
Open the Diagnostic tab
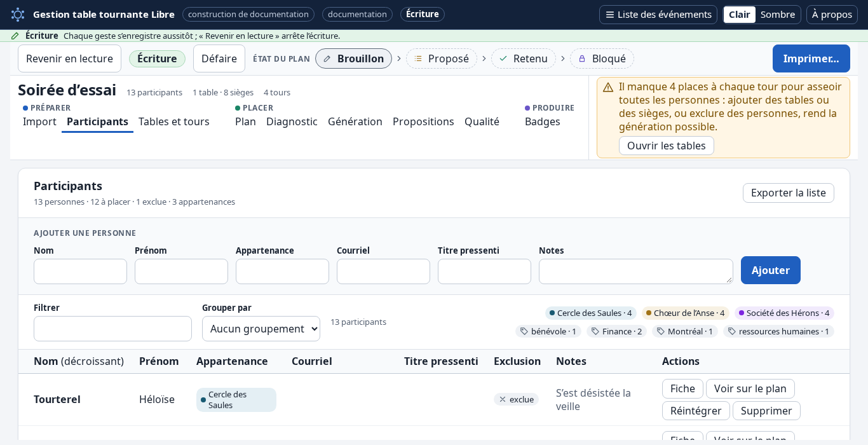pyautogui.click(x=292, y=121)
